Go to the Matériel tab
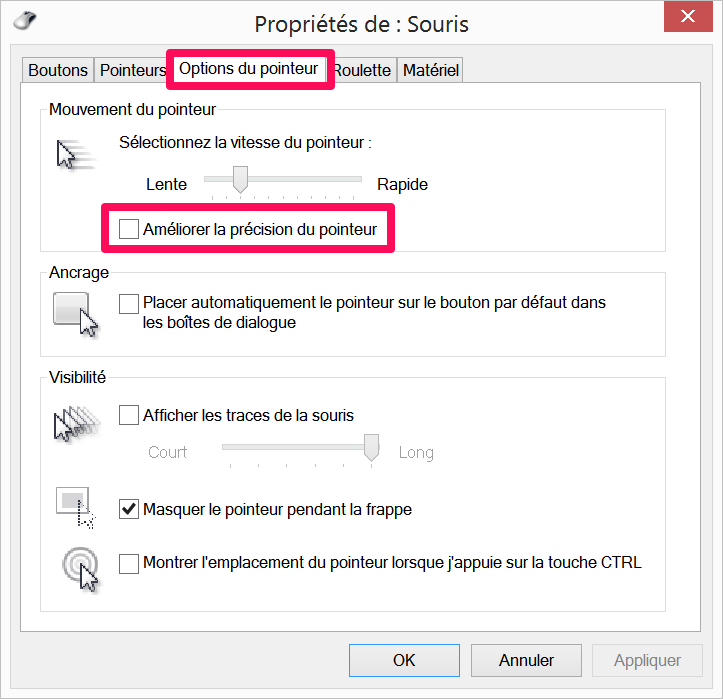723x699 pixels. 431,70
